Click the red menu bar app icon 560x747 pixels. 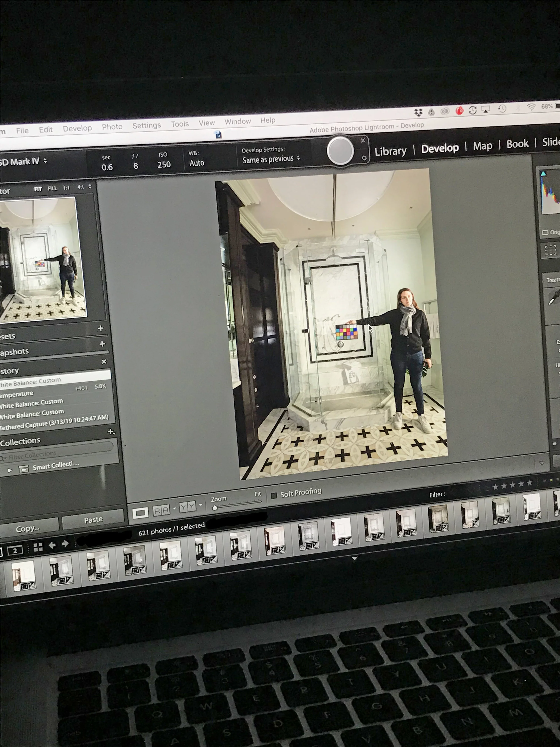[459, 110]
